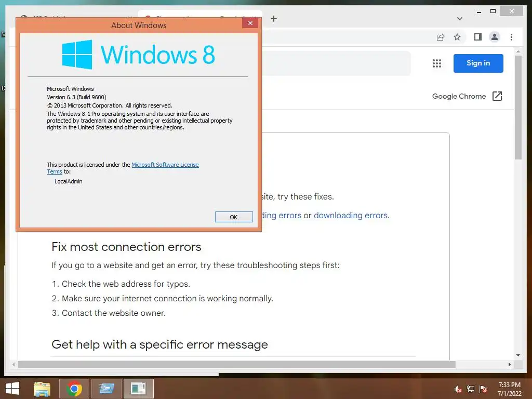
Task: Bookmark this page with the star icon
Action: pos(457,37)
